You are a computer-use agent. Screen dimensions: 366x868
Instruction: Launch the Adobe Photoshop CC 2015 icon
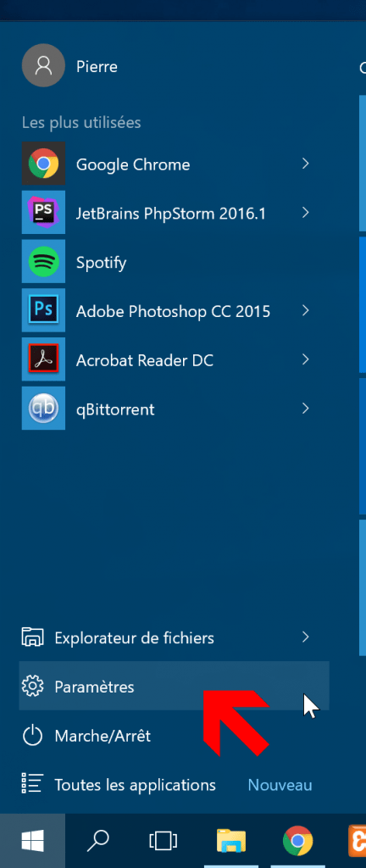click(x=43, y=310)
